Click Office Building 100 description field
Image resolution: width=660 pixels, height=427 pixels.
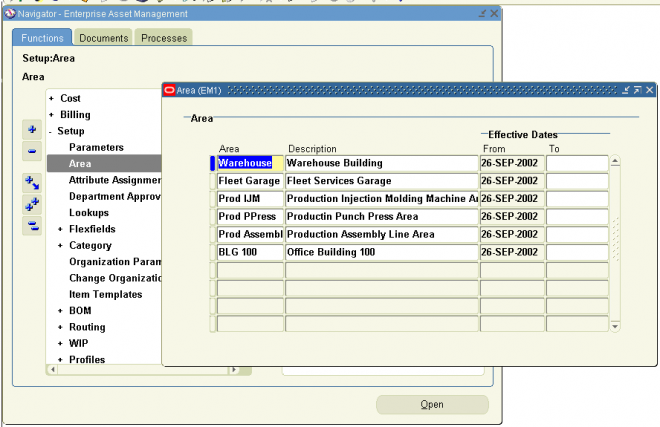click(382, 252)
